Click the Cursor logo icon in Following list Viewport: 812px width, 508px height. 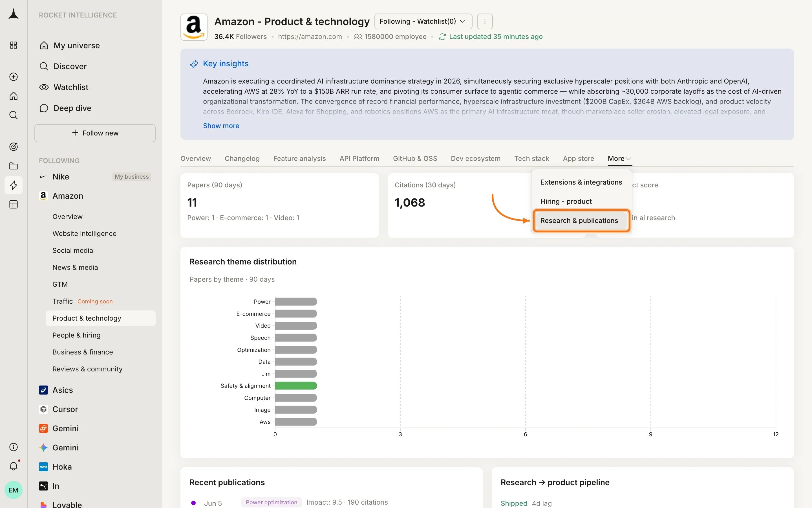pyautogui.click(x=43, y=409)
